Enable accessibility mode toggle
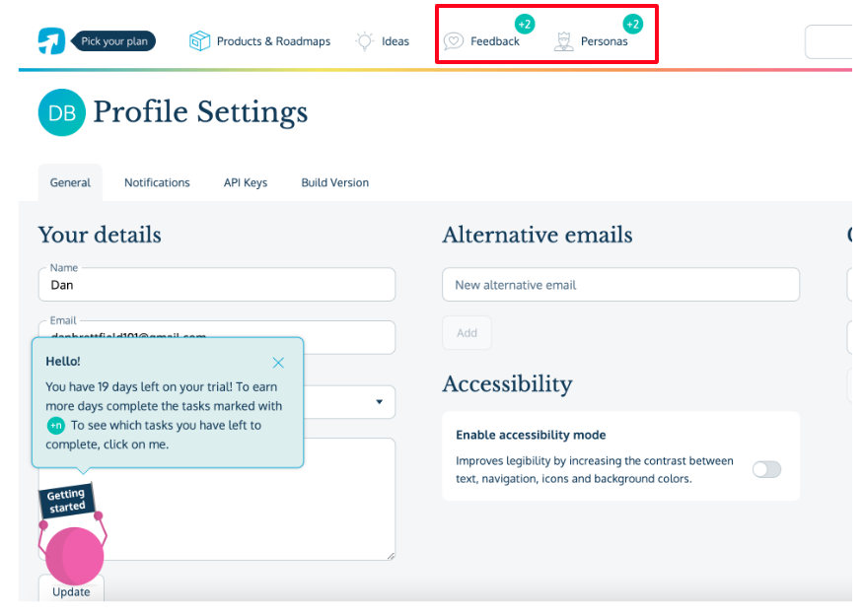This screenshot has height=616, width=863. [766, 469]
